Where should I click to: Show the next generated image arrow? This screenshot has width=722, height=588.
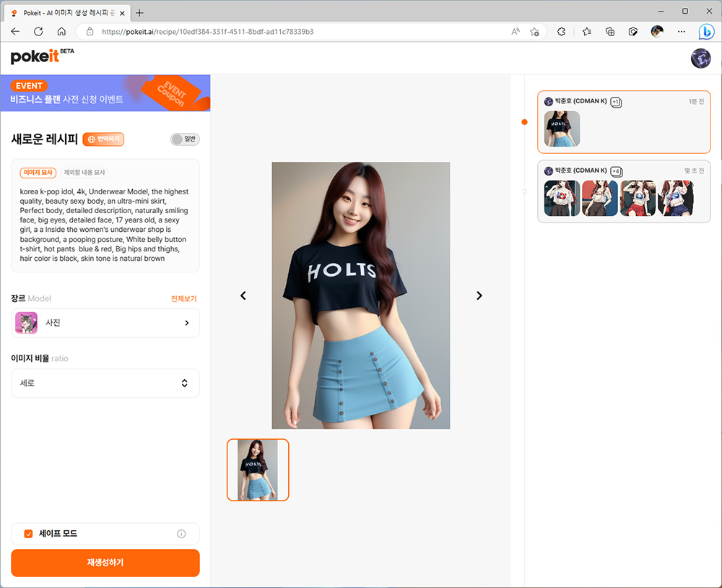point(479,295)
